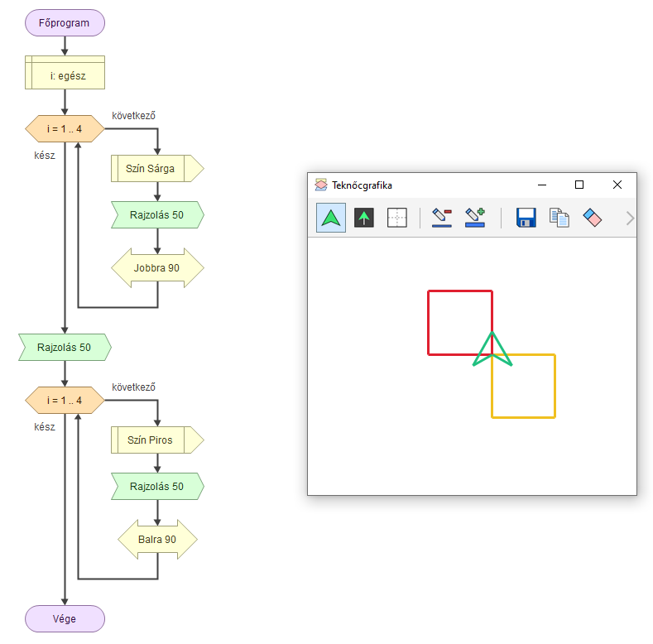Screen dimensions: 653x644
Task: Select the Főprogram start terminal
Action: point(65,23)
